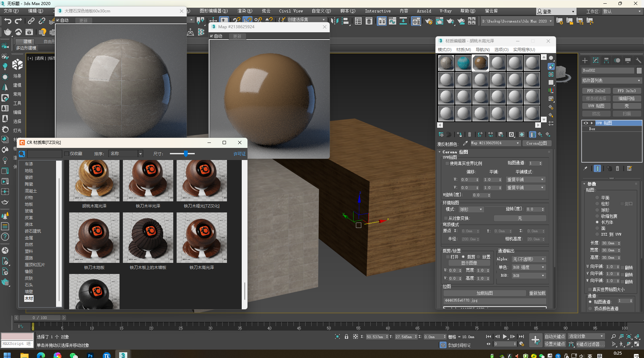The image size is (644, 358).
Task: Open U 重复平铺 tiling mode dropdown
Action: click(x=525, y=180)
